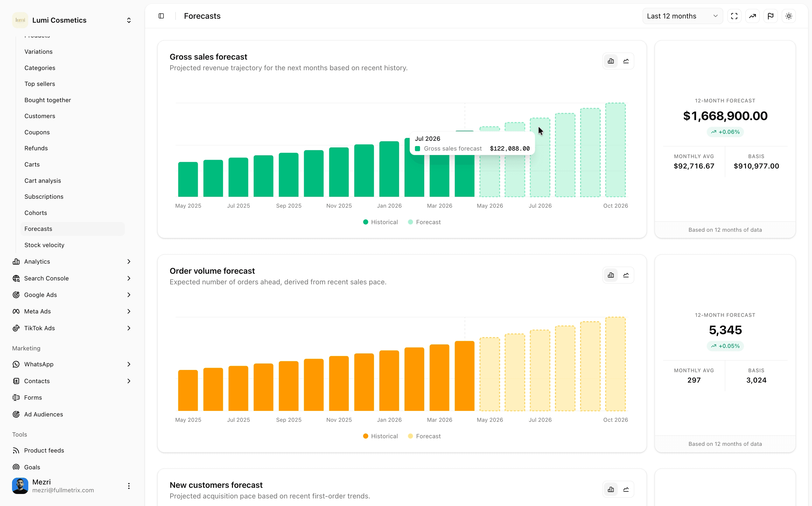
Task: Toggle Forecast legend in Gross sales chart
Action: 424,222
